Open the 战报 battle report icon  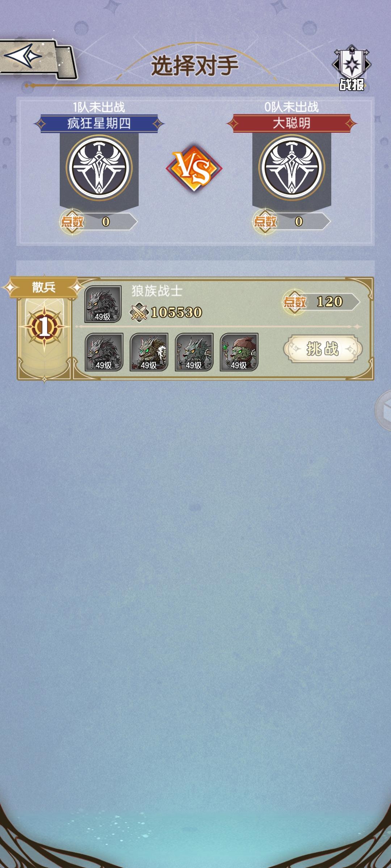(352, 68)
